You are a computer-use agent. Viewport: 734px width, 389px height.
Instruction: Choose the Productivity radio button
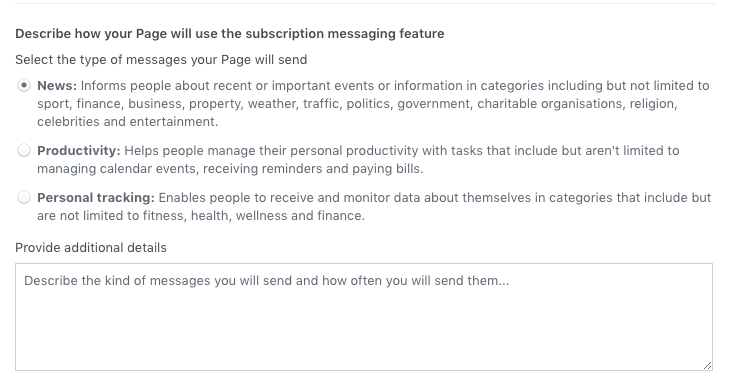click(24, 150)
